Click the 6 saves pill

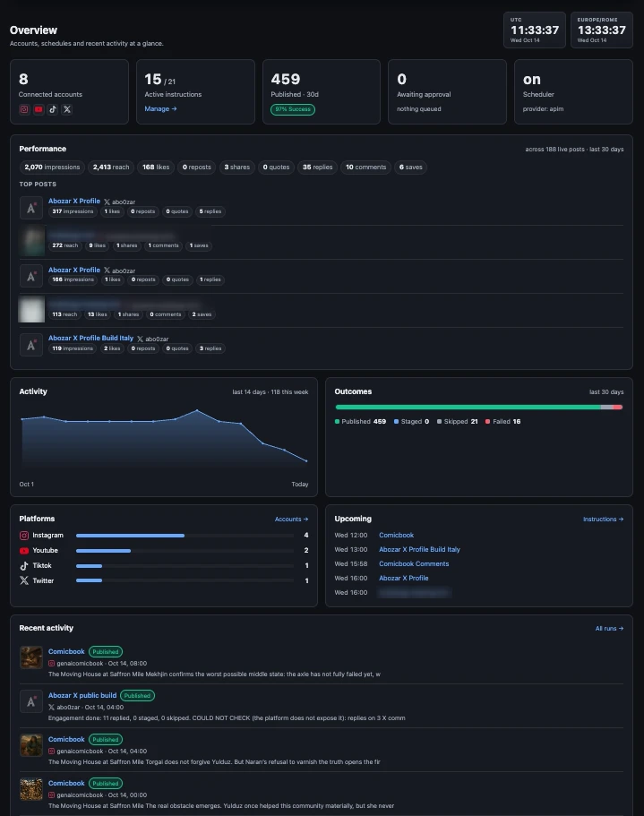click(x=410, y=167)
